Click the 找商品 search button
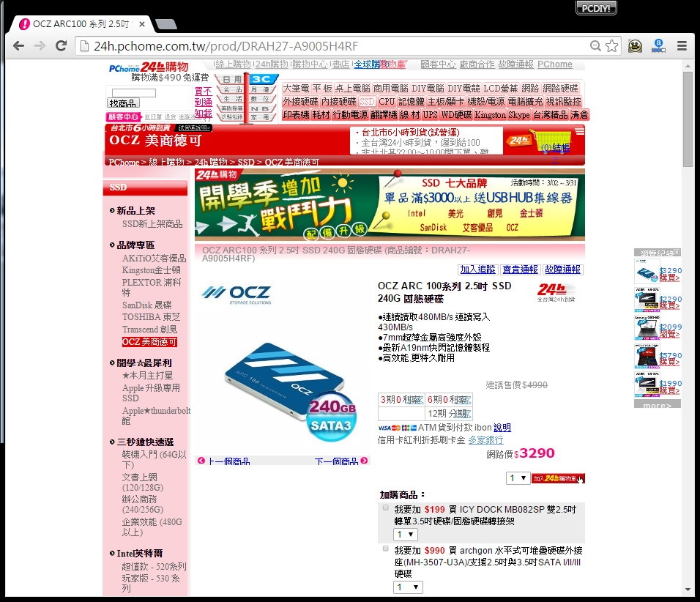Viewport: 700px width, 602px height. pos(123,103)
